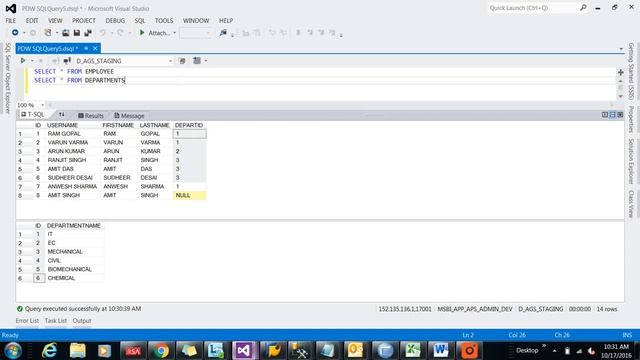The image size is (640, 360).
Task: Open the 100 % zoom dropdown
Action: pos(42,105)
